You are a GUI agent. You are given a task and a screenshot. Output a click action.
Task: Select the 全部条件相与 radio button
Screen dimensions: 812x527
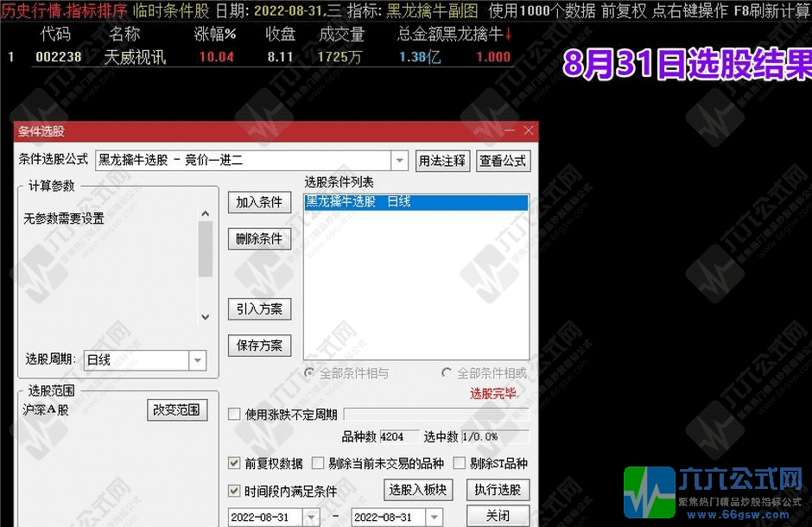(x=309, y=372)
